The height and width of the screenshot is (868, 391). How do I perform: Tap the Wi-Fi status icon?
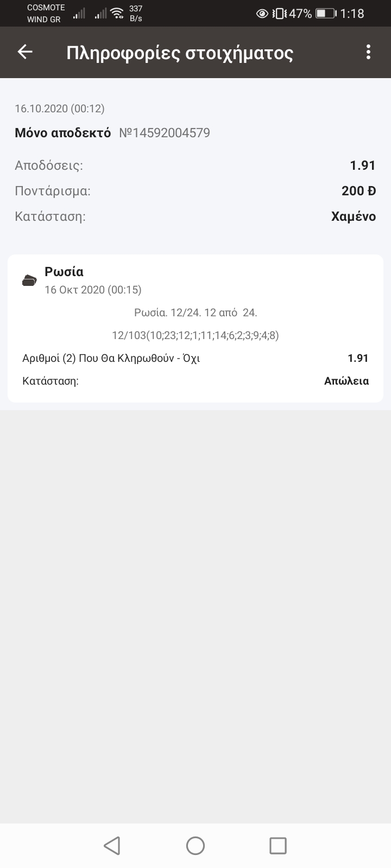[x=117, y=14]
